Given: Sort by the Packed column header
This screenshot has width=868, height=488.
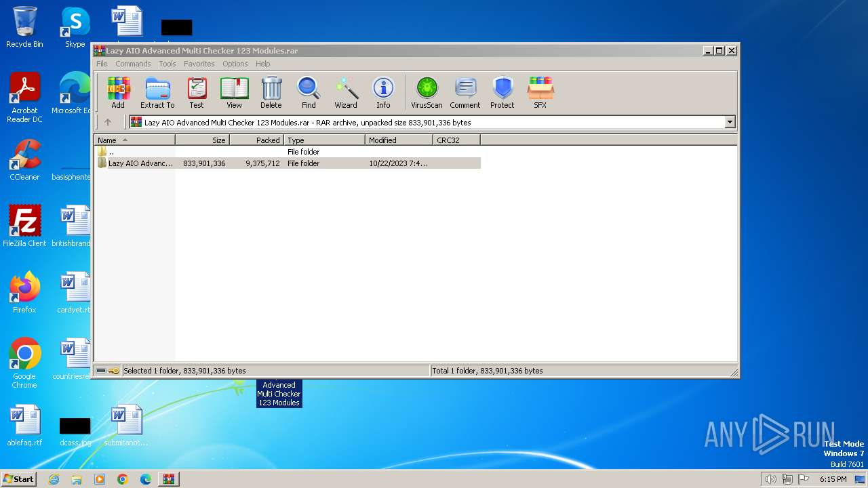Looking at the screenshot, I should pyautogui.click(x=257, y=140).
